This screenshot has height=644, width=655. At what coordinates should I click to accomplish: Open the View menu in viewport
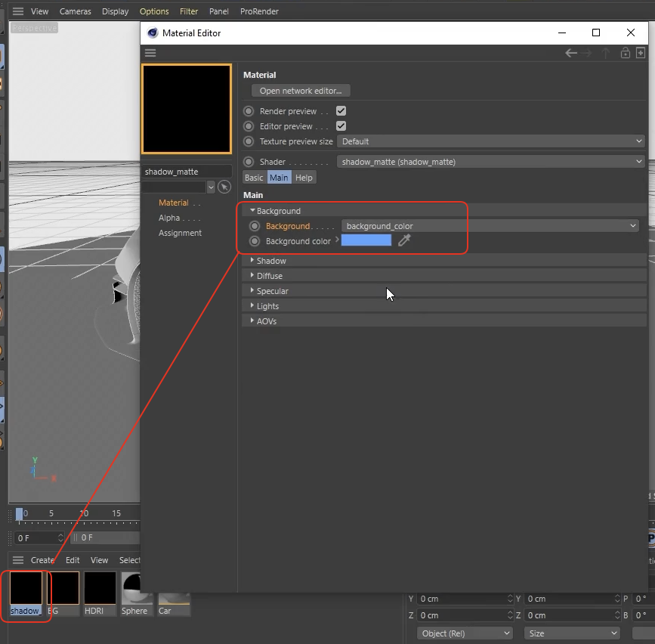point(40,11)
